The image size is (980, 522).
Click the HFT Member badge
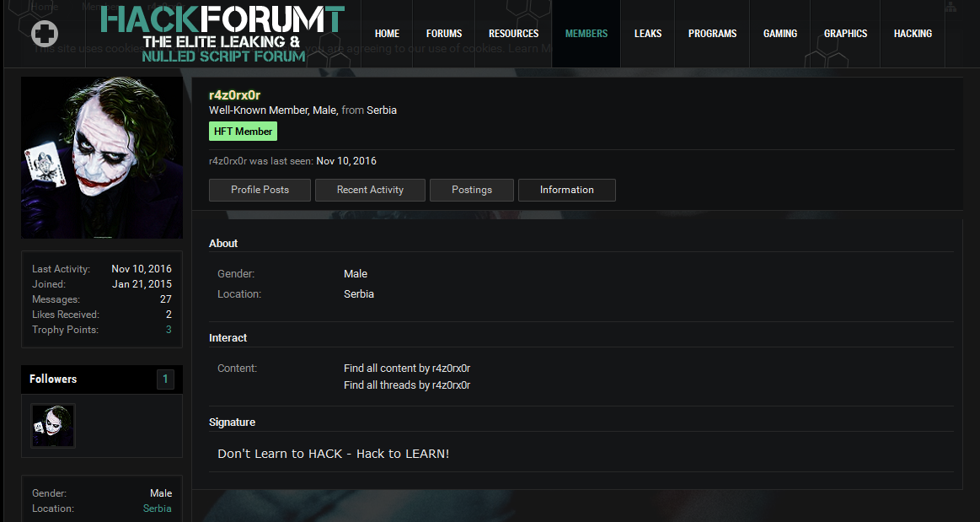(x=244, y=132)
